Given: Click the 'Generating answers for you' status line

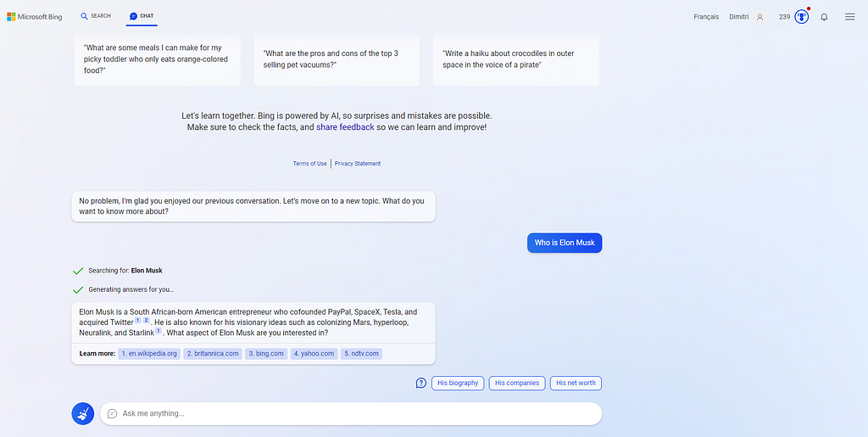Looking at the screenshot, I should click(131, 289).
